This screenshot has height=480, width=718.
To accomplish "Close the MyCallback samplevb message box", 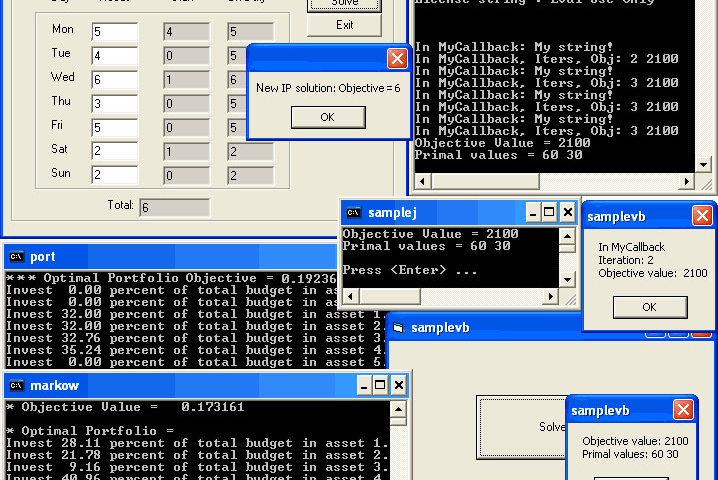I will tap(702, 216).
